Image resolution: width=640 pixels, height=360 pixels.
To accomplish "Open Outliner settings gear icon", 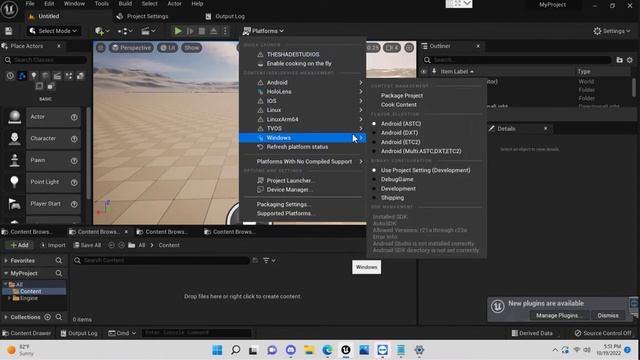I will tap(630, 60).
